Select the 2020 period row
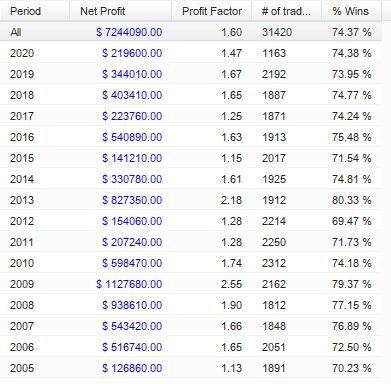This screenshot has width=391, height=384. click(x=191, y=53)
